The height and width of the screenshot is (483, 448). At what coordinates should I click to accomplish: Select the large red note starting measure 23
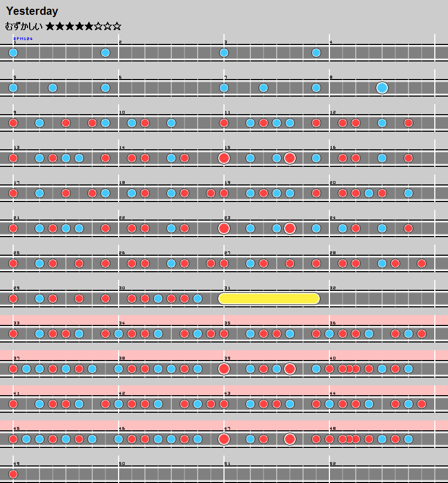click(223, 228)
